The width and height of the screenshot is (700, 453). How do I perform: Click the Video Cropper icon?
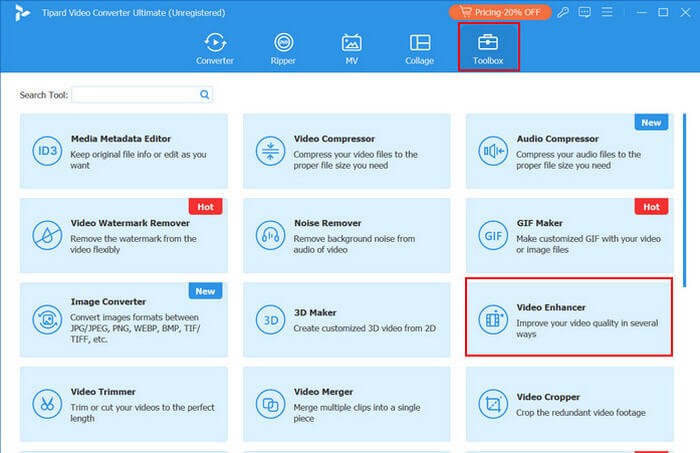tap(493, 404)
